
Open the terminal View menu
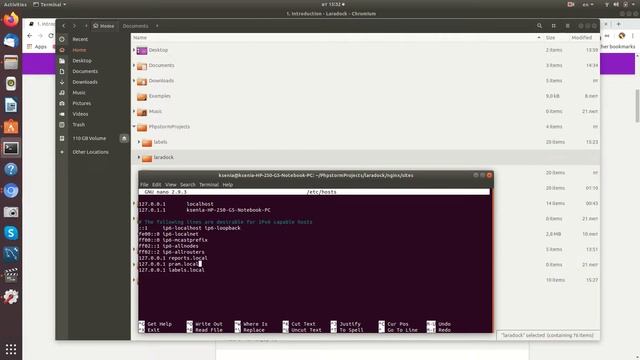(x=171, y=184)
